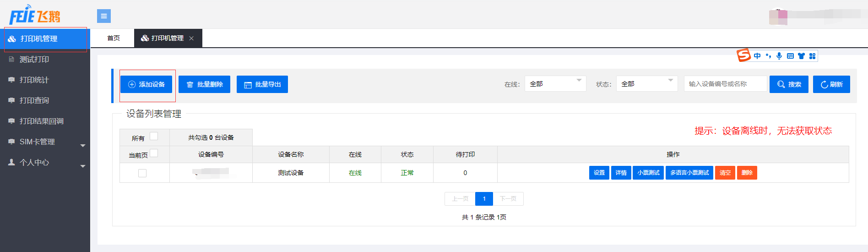Click the 添加设备 button
The width and height of the screenshot is (868, 252).
click(x=146, y=84)
